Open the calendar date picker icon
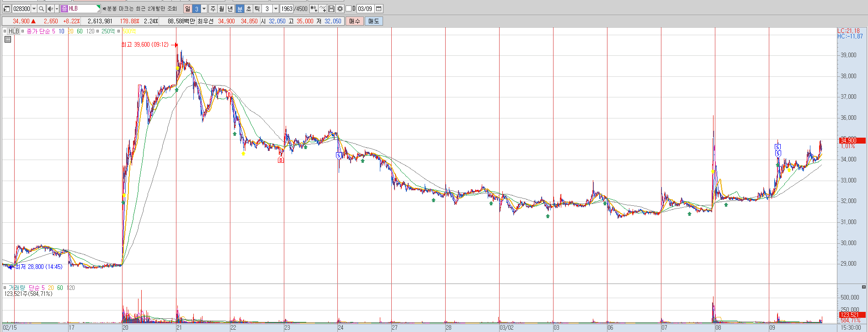Image resolution: width=868 pixels, height=332 pixels. point(379,9)
